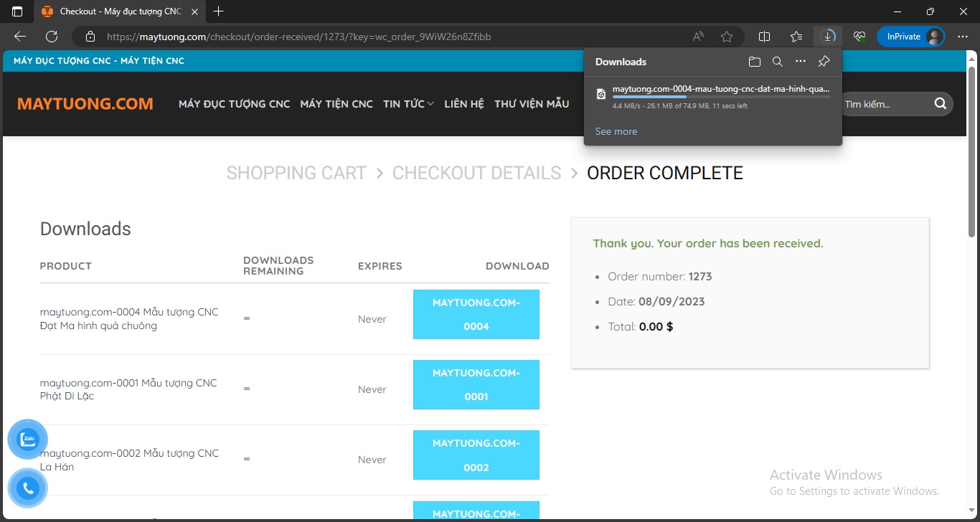Click ORDER COMPLETE breadcrumb step
Screen dimensions: 980x522
tap(665, 173)
